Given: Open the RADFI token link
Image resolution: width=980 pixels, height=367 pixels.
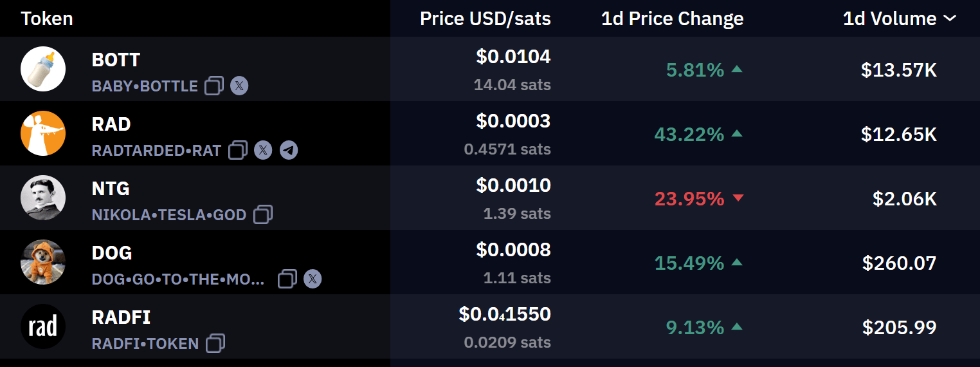Looking at the screenshot, I should [x=121, y=317].
